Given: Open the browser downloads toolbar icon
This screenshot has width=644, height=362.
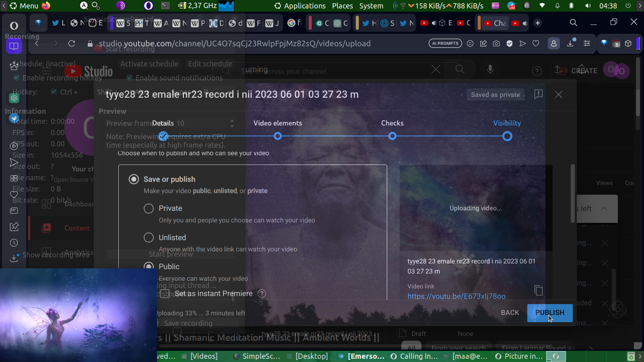Looking at the screenshot, I should click(570, 43).
